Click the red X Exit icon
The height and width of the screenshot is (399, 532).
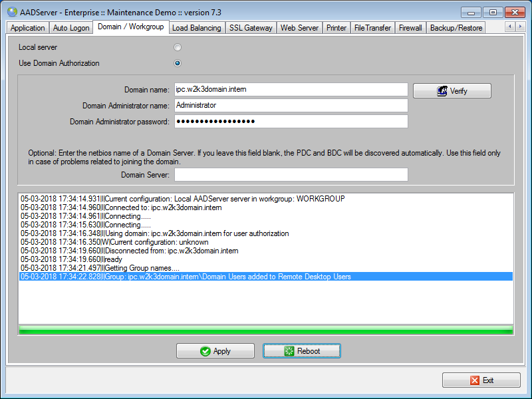[474, 380]
